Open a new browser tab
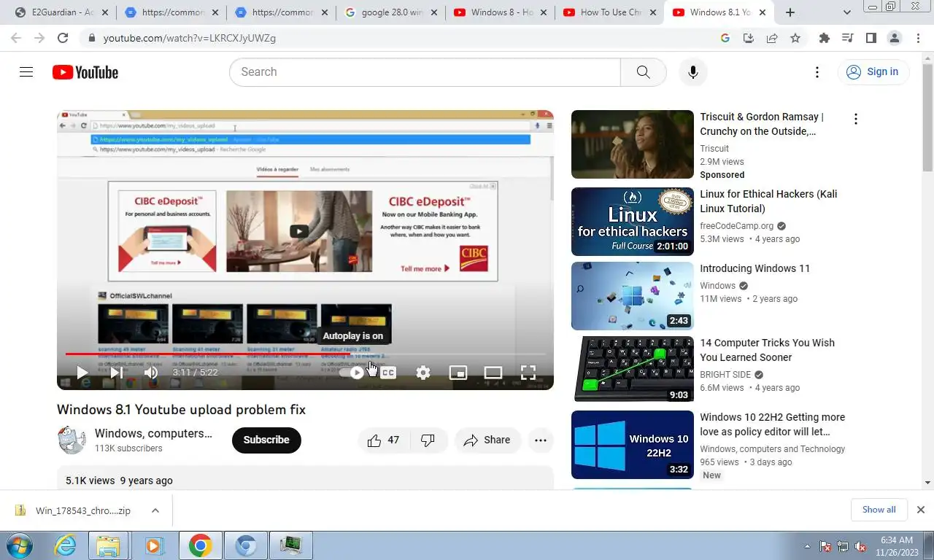Viewport: 934px width, 560px height. pyautogui.click(x=790, y=12)
